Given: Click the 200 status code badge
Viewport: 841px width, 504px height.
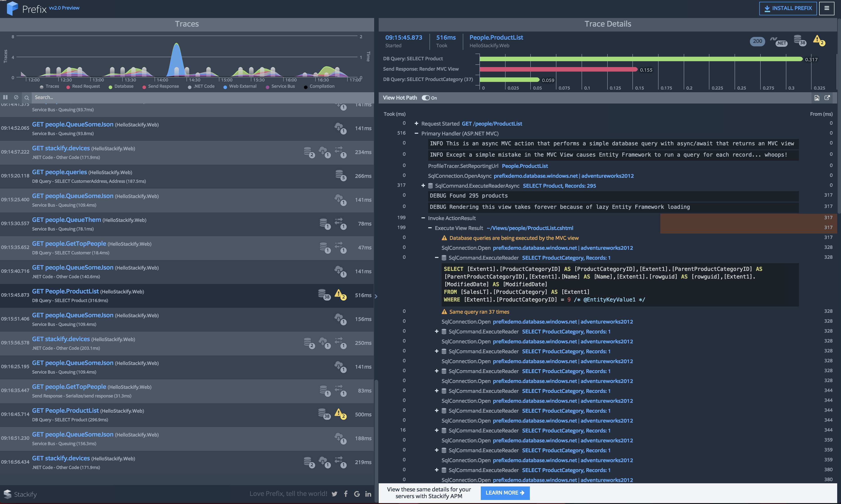Looking at the screenshot, I should 757,41.
